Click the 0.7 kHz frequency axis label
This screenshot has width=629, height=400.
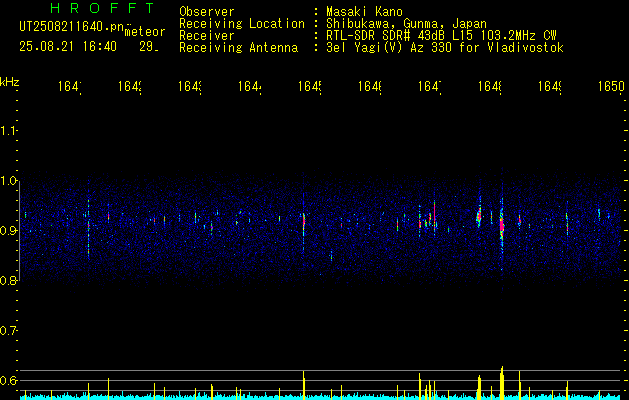pos(8,330)
